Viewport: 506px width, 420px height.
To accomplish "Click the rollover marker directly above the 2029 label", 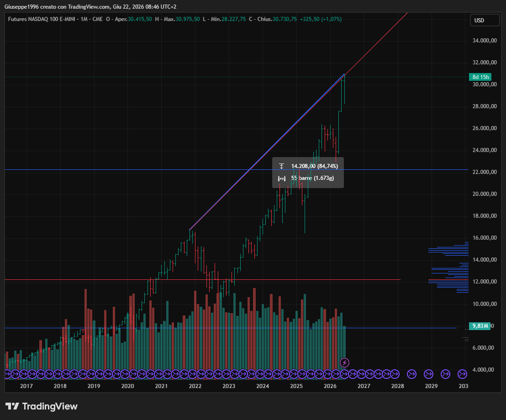I will pyautogui.click(x=428, y=374).
